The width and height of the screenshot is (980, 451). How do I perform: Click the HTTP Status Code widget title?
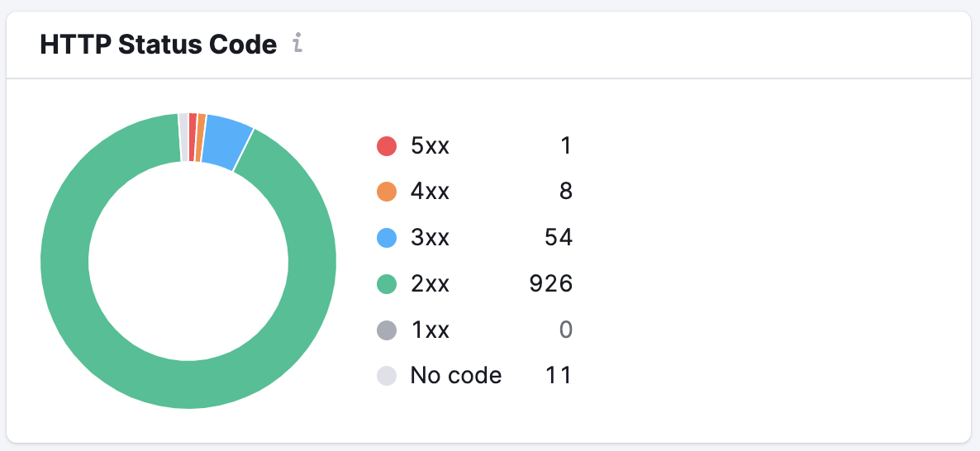pos(158,45)
